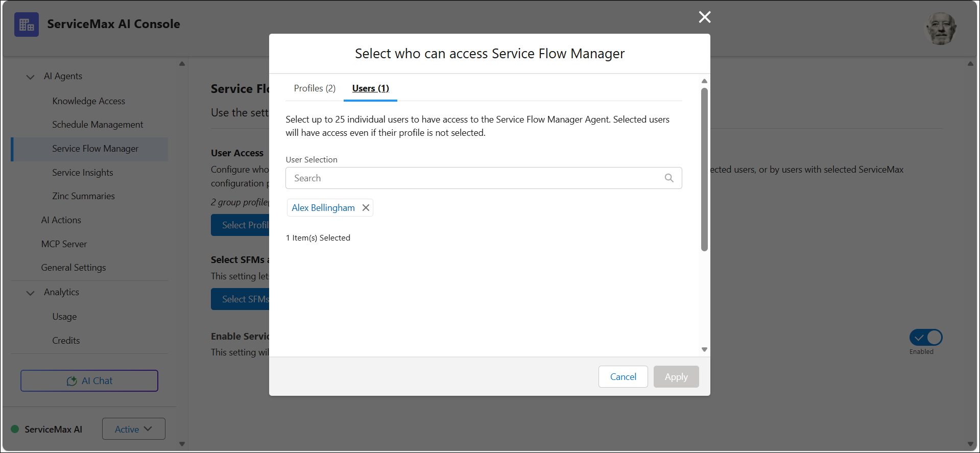Click the dialog scrollbar down arrow

(704, 350)
